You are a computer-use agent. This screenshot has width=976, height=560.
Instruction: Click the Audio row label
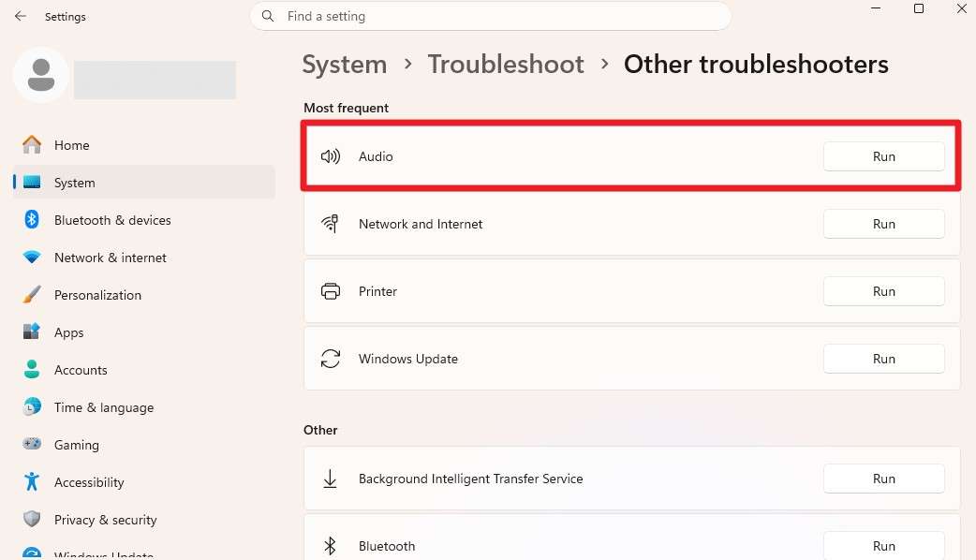(376, 156)
